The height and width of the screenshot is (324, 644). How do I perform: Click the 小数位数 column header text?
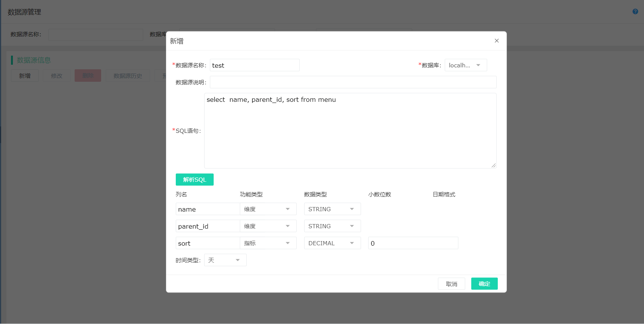point(380,194)
